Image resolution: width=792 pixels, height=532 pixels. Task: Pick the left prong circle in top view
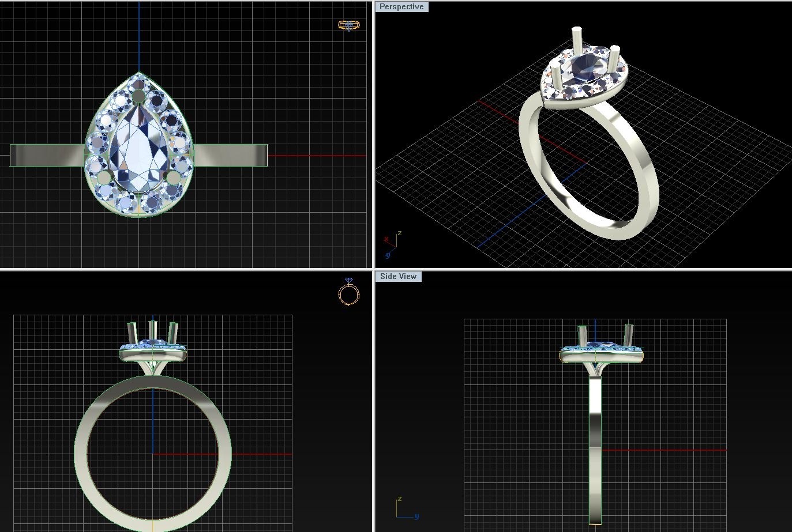pyautogui.click(x=104, y=177)
